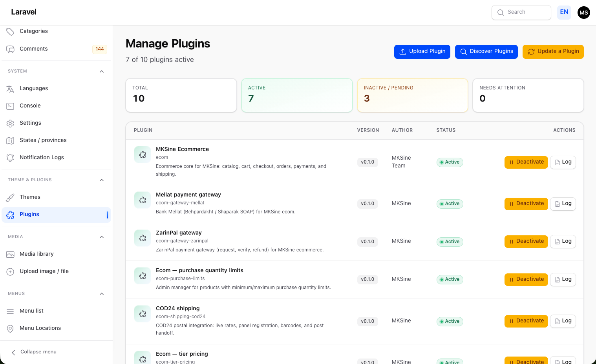Click the Update a Plugin button

tap(553, 52)
